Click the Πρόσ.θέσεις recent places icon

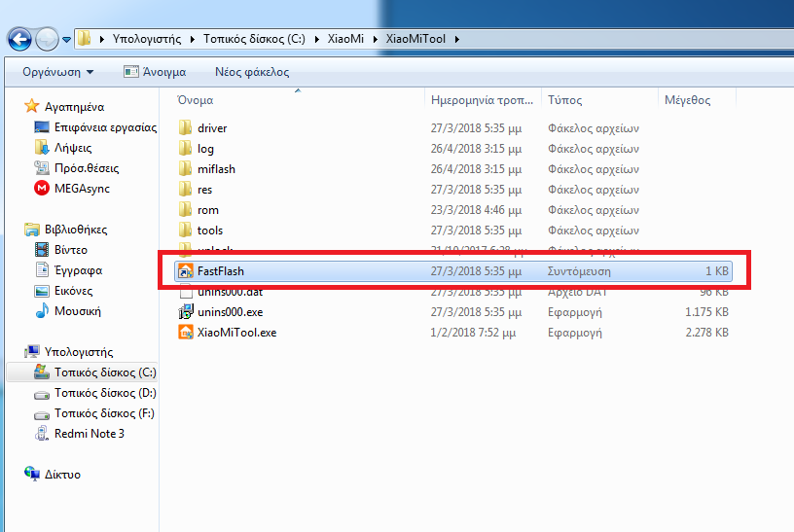pos(42,167)
